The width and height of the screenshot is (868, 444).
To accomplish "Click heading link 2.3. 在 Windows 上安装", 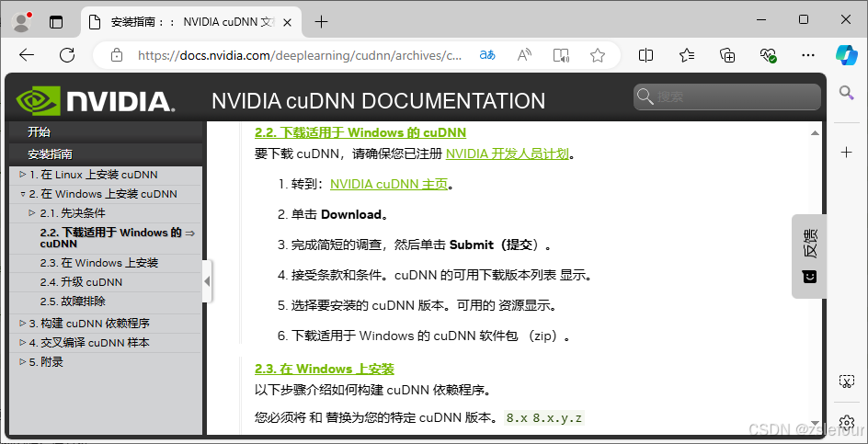I will tap(325, 370).
